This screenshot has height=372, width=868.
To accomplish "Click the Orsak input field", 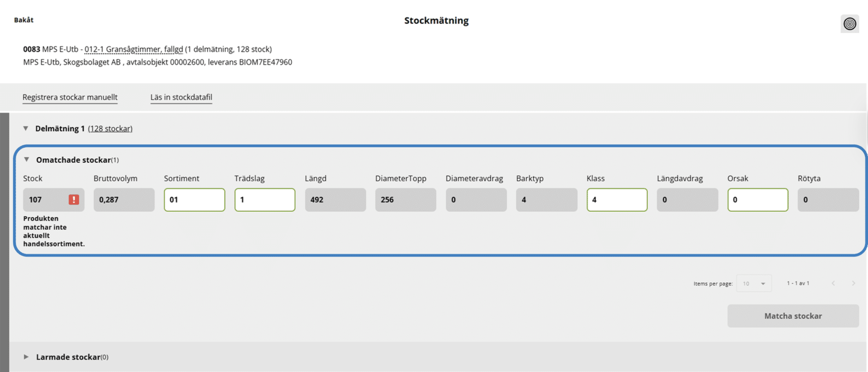I will (x=758, y=200).
